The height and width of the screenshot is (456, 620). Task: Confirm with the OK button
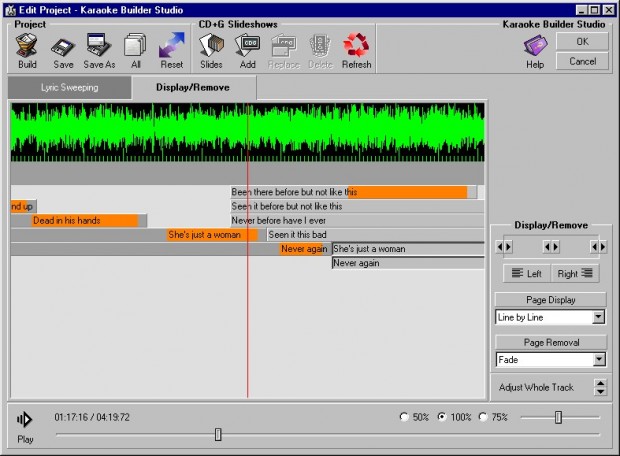click(582, 41)
